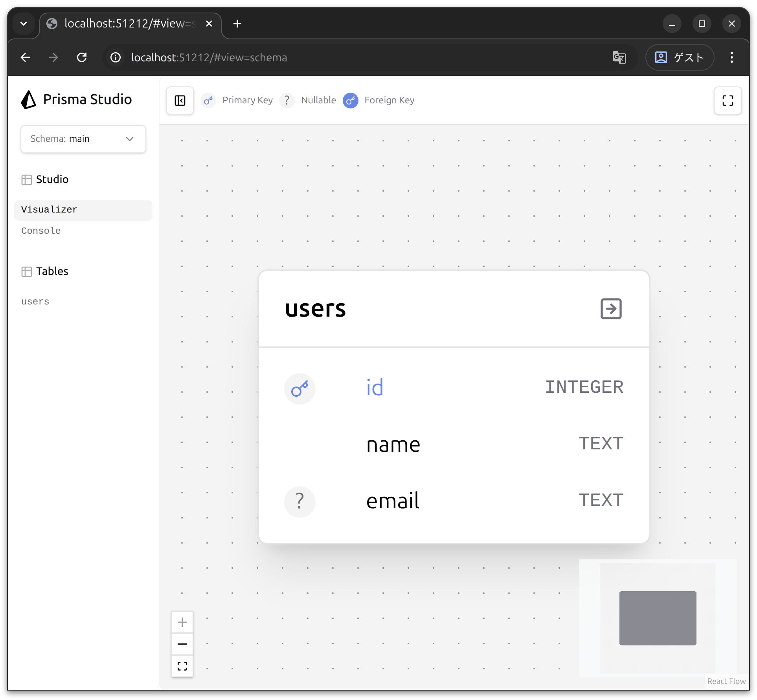
Task: Collapse the sidebar with the panel toggle icon
Action: click(180, 101)
